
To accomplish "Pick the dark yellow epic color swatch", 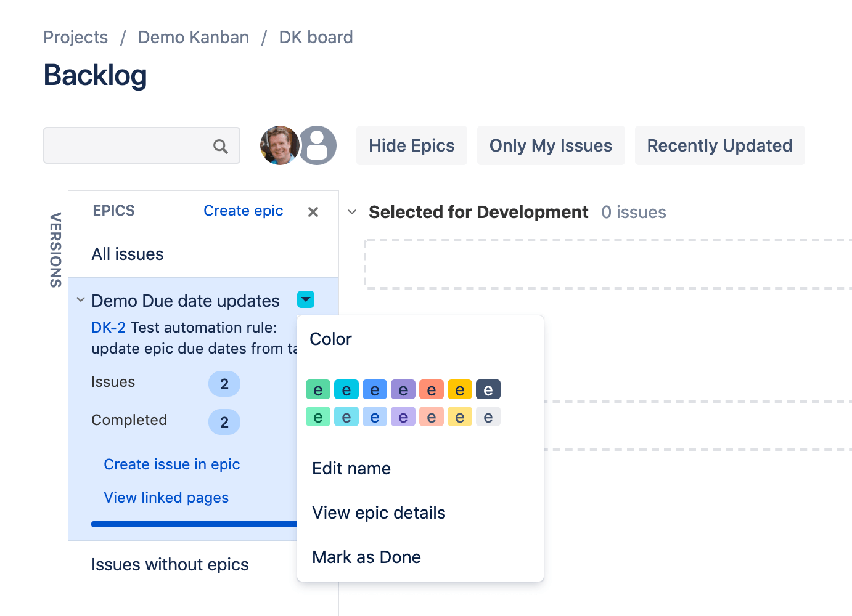I will tap(460, 389).
